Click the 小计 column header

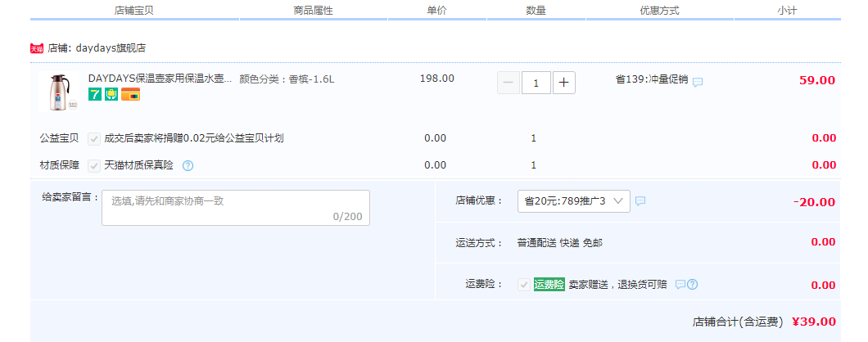pos(787,11)
